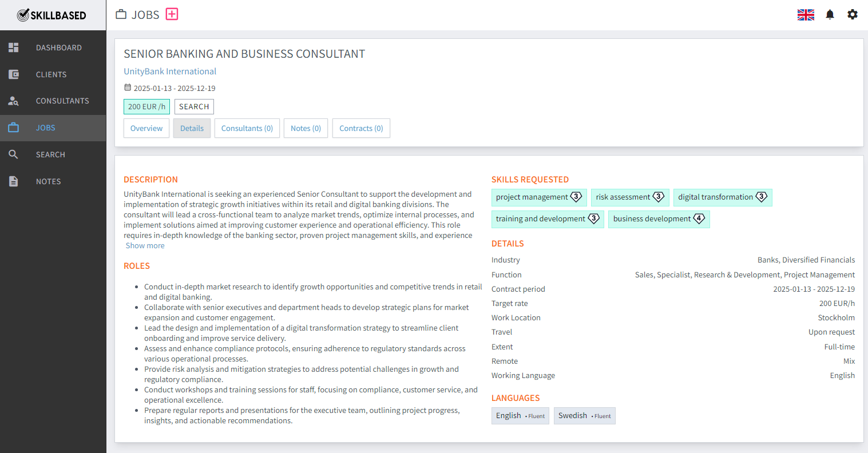Screen dimensions: 868x453
Task: Expand the description with Show more
Action: tap(145, 246)
